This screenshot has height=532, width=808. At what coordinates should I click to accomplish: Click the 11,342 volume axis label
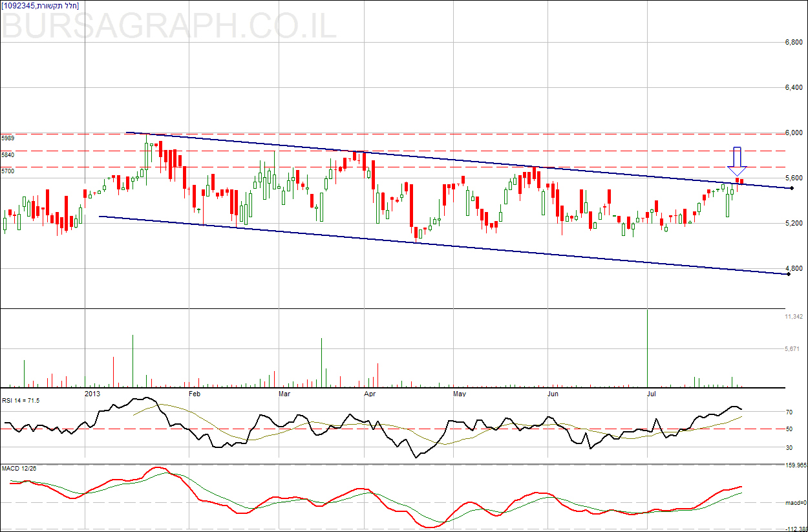tap(793, 317)
